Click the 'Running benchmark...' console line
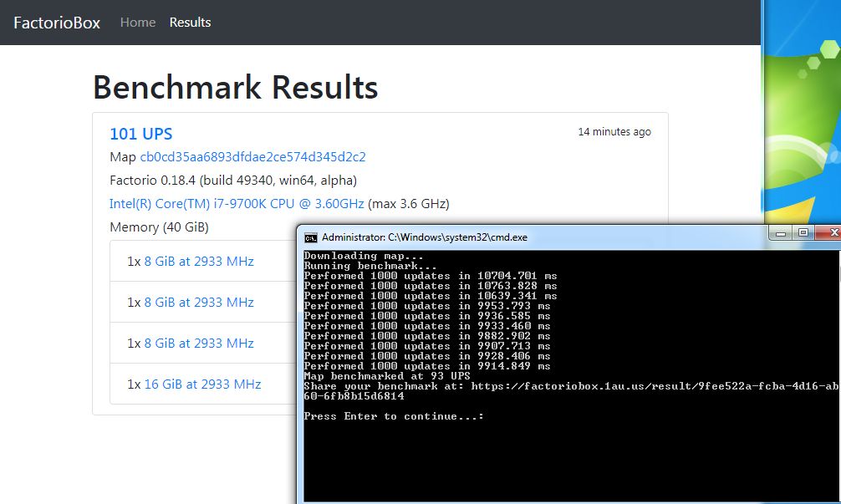The width and height of the screenshot is (841, 504). 370,266
